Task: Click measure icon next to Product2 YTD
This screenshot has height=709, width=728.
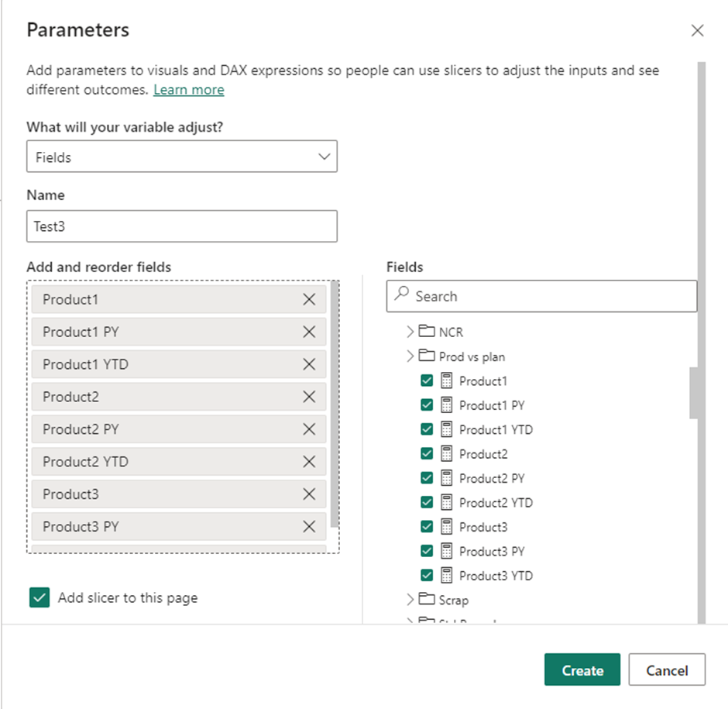Action: (x=447, y=502)
